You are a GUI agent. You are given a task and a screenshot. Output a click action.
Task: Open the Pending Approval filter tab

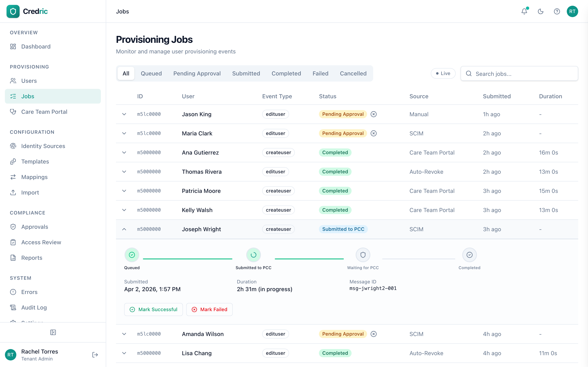(x=197, y=73)
